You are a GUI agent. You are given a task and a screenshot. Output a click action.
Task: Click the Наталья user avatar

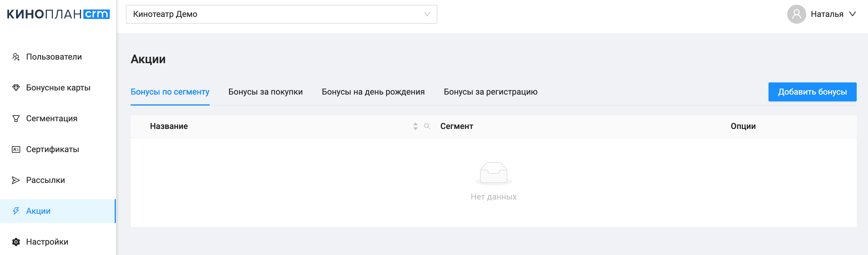pyautogui.click(x=796, y=14)
